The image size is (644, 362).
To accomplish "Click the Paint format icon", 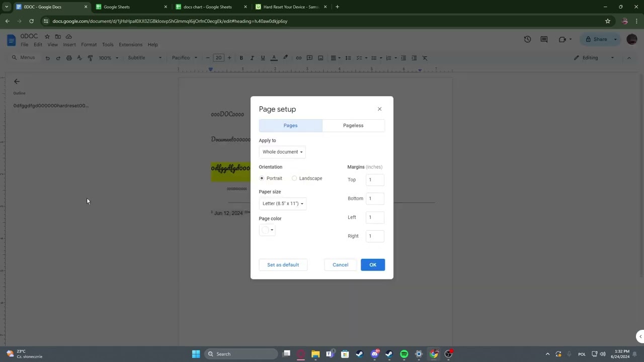I will 90,58.
